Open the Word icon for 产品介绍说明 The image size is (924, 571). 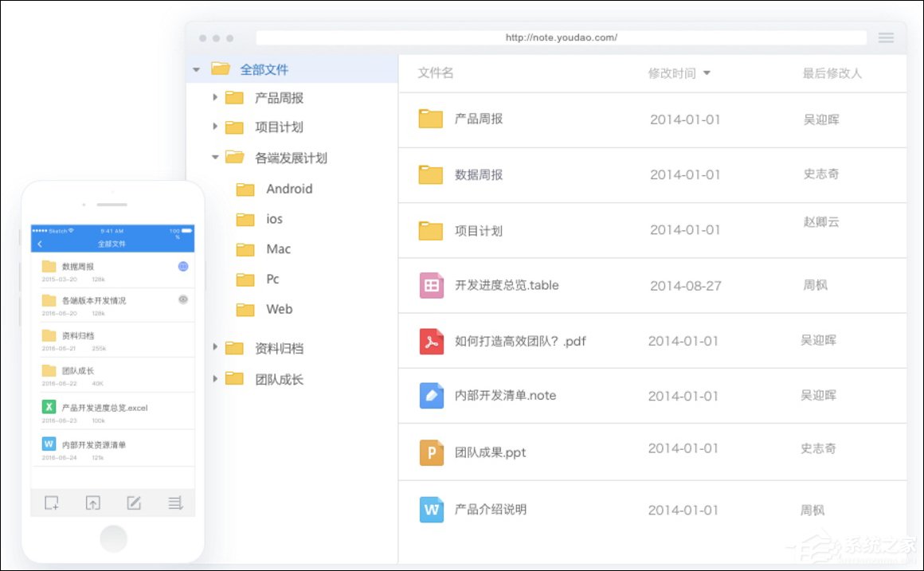click(x=430, y=510)
